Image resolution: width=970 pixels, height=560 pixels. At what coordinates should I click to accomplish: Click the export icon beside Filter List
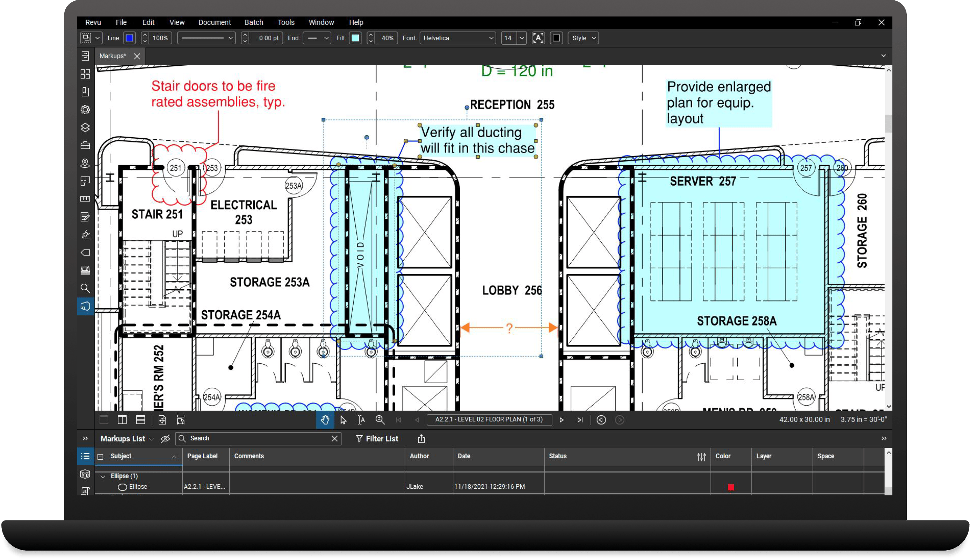coord(421,438)
